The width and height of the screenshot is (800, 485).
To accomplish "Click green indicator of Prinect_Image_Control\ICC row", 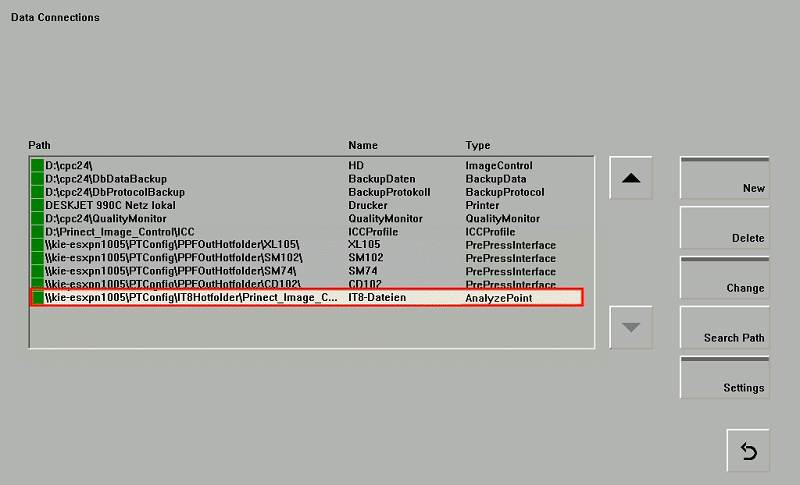I will tap(37, 232).
